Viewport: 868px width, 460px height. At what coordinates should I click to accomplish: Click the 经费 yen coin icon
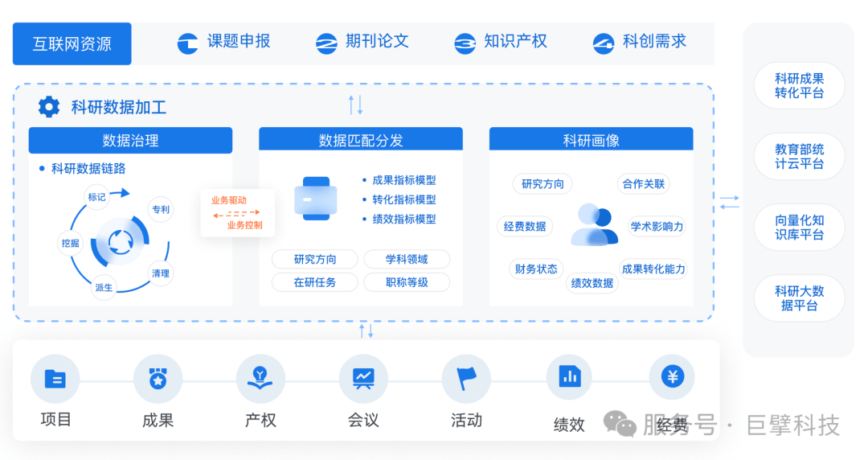(x=672, y=377)
